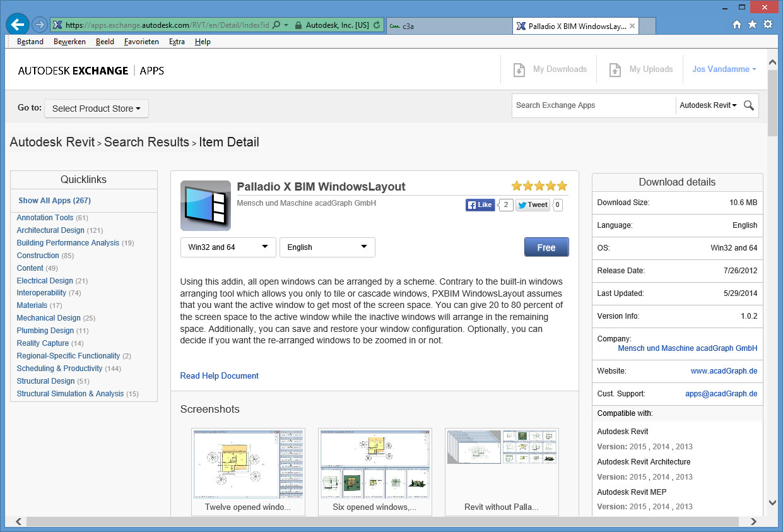Image resolution: width=783 pixels, height=532 pixels.
Task: Open the Electrical Design quicklink
Action: tap(45, 281)
